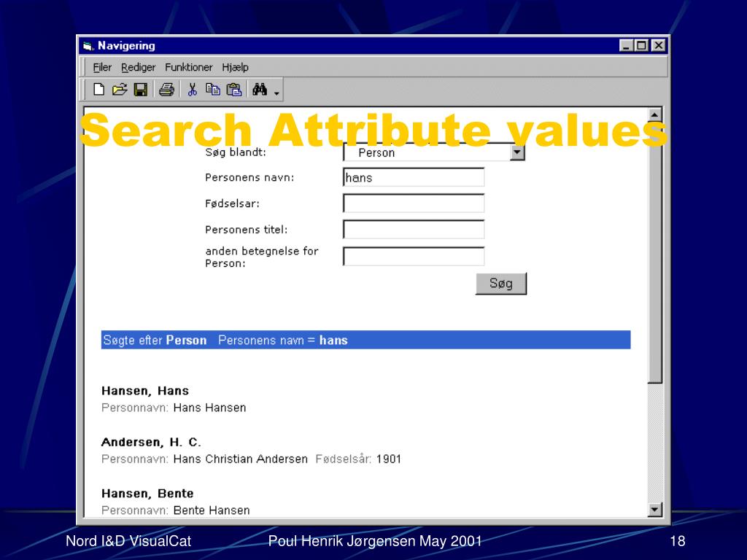Open the 'Søg blandt' Person dropdown

[517, 152]
